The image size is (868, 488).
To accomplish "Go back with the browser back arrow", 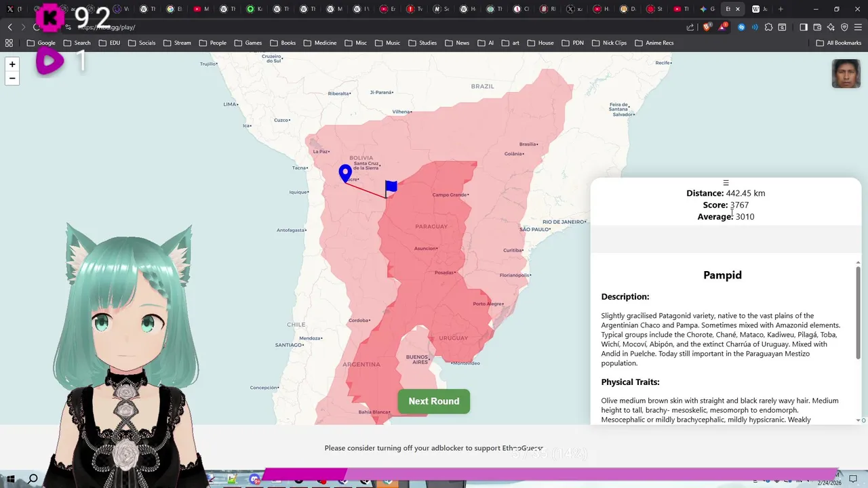I will pyautogui.click(x=9, y=27).
